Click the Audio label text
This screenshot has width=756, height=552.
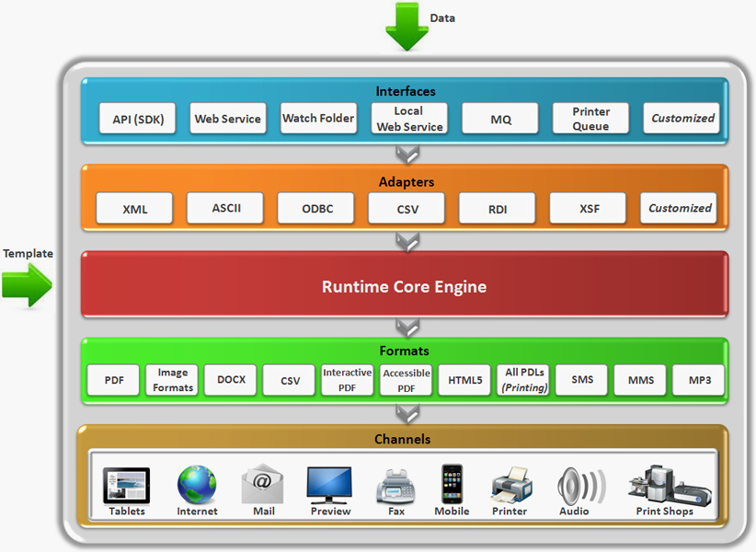click(574, 511)
